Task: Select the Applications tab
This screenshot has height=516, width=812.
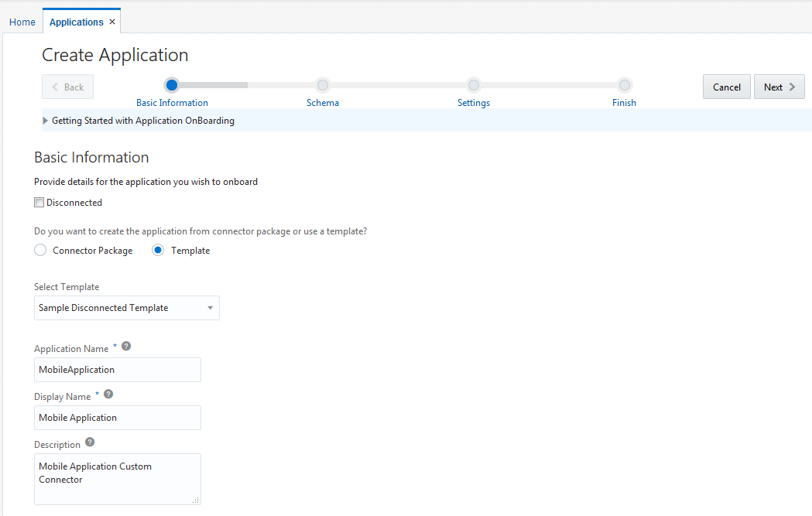Action: pyautogui.click(x=76, y=22)
